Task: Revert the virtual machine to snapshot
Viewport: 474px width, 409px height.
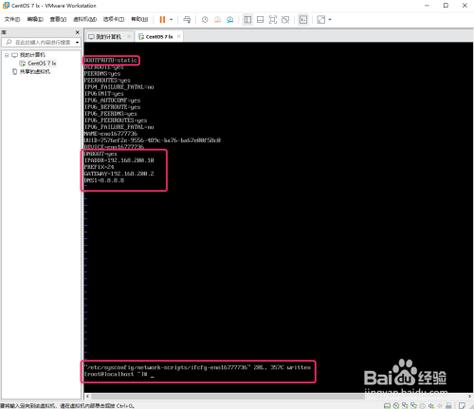Action: tap(217, 20)
